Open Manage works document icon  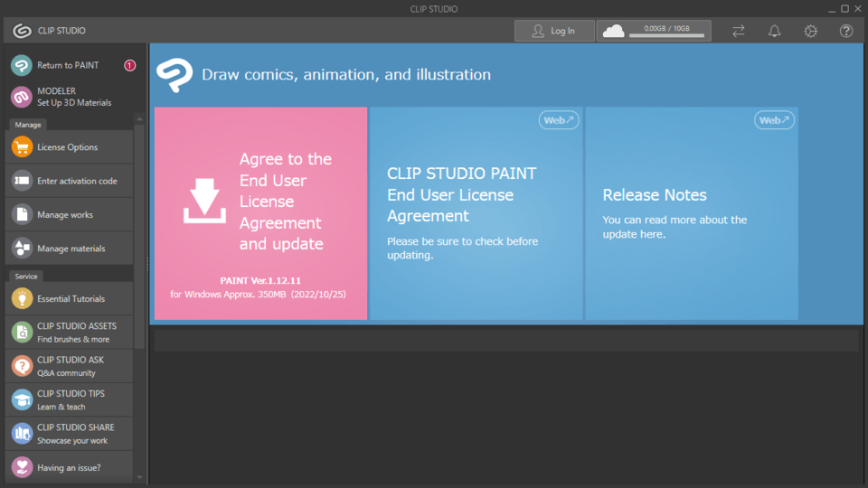point(22,215)
